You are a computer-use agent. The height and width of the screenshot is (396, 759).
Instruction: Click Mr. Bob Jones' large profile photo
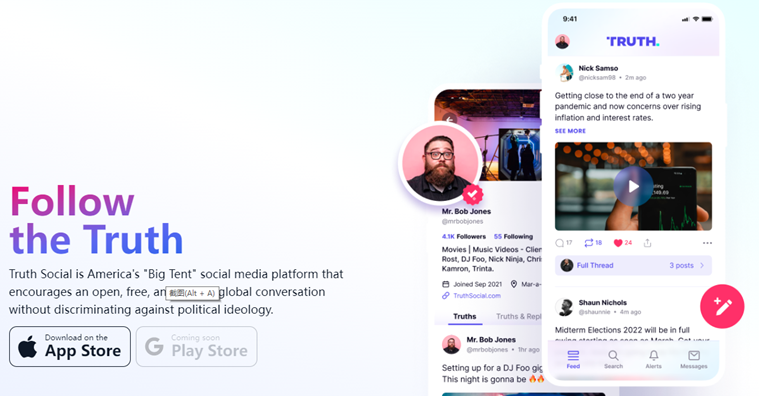[440, 163]
